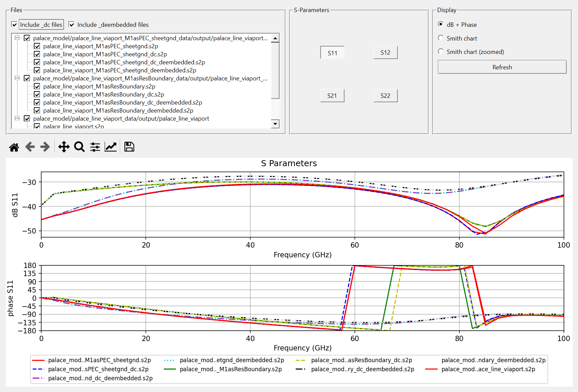The height and width of the screenshot is (392, 578).
Task: Click the file list scroll down arrow
Action: click(x=275, y=124)
